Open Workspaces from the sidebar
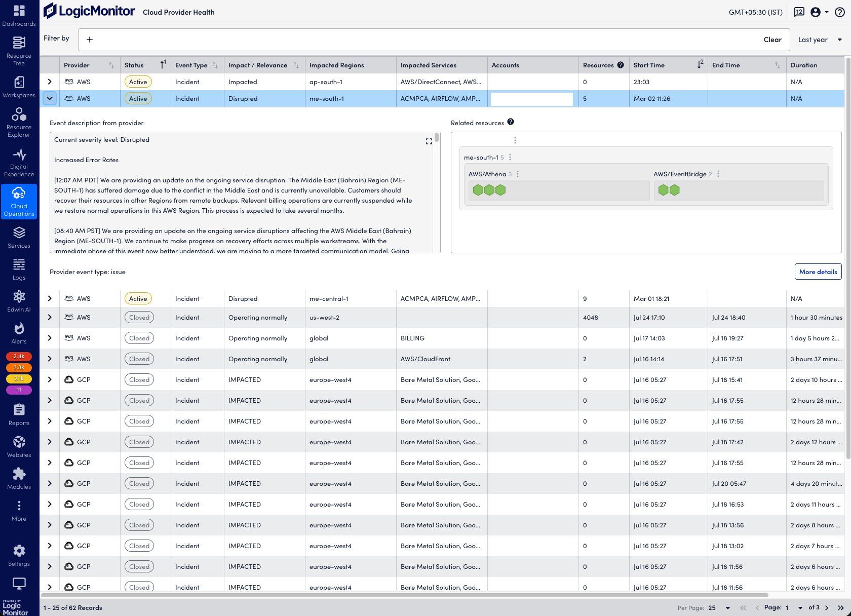 pos(19,87)
